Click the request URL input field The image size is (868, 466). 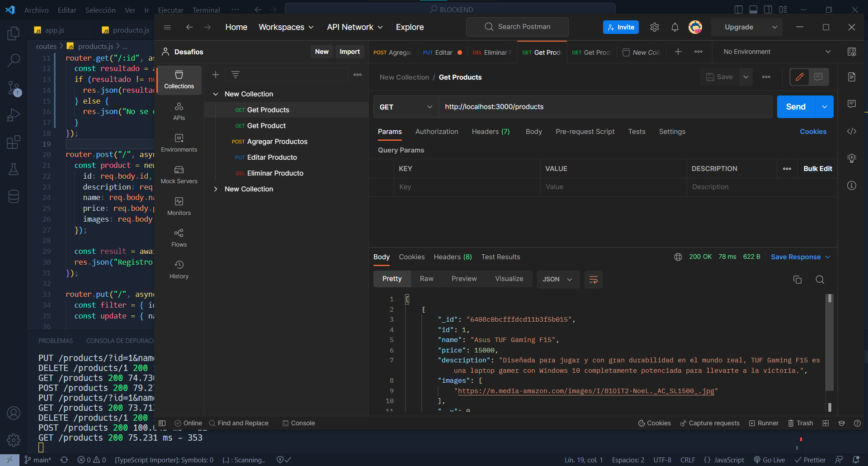[x=605, y=107]
